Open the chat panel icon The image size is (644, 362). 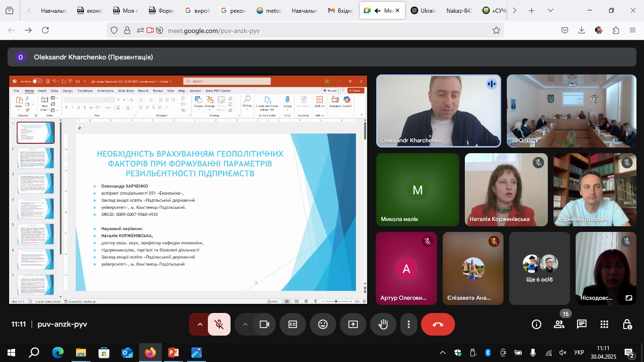[582, 324]
